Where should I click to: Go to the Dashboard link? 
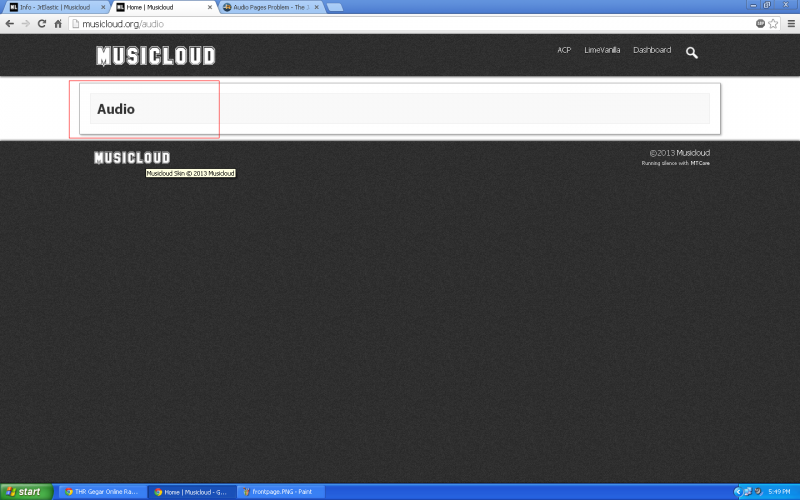pyautogui.click(x=652, y=50)
